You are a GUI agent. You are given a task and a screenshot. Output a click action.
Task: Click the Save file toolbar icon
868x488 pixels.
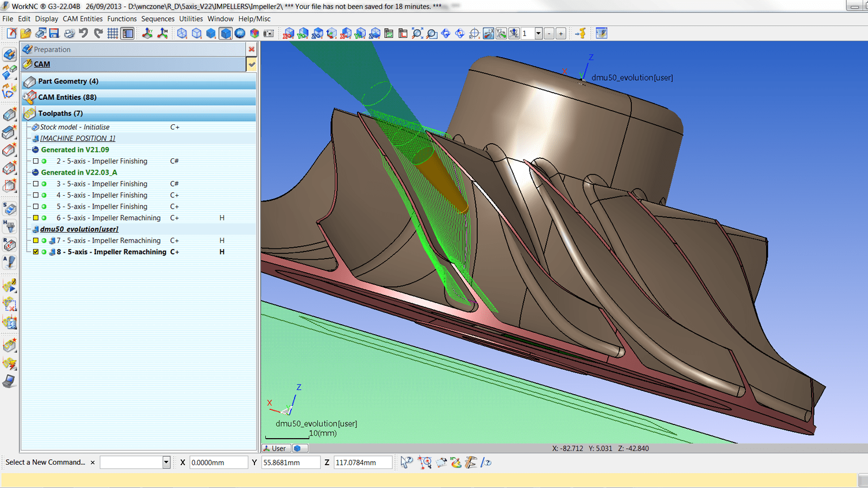tap(54, 34)
